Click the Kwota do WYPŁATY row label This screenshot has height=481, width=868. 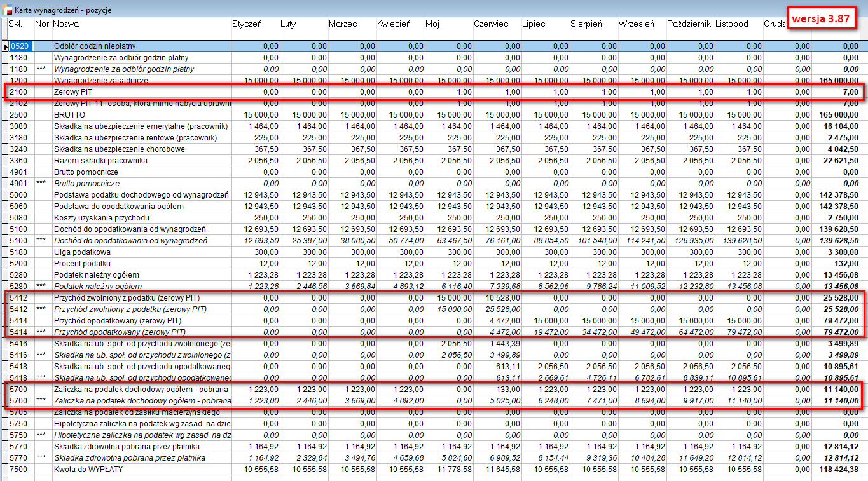click(x=88, y=470)
